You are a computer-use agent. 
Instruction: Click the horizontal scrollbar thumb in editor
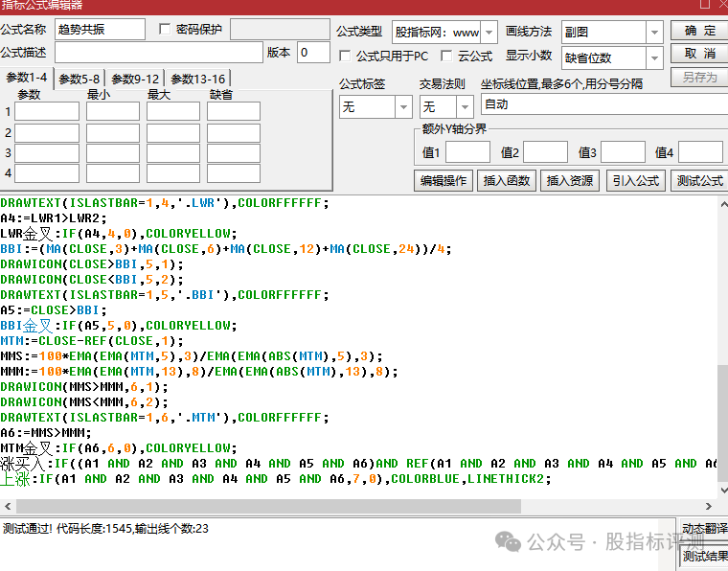tap(268, 506)
